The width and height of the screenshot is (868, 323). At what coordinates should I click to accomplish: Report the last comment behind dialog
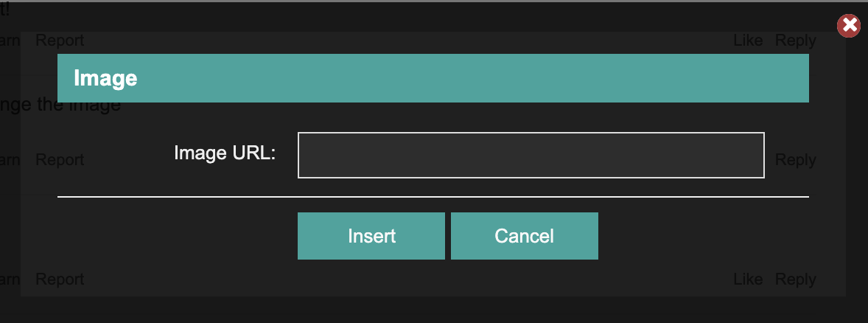point(60,279)
